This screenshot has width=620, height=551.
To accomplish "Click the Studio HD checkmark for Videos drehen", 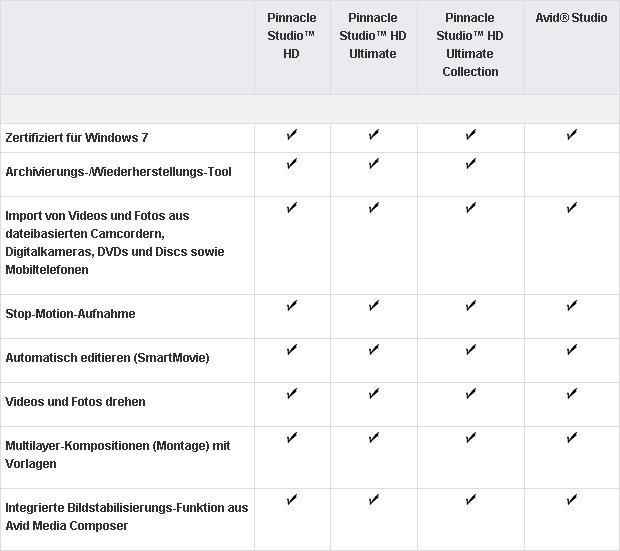I will coord(292,394).
